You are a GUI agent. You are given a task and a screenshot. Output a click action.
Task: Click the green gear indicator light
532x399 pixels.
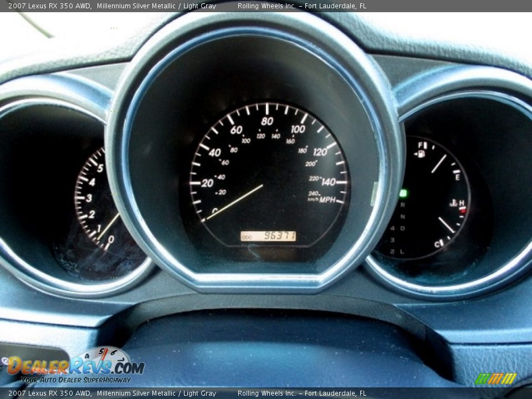(x=403, y=192)
